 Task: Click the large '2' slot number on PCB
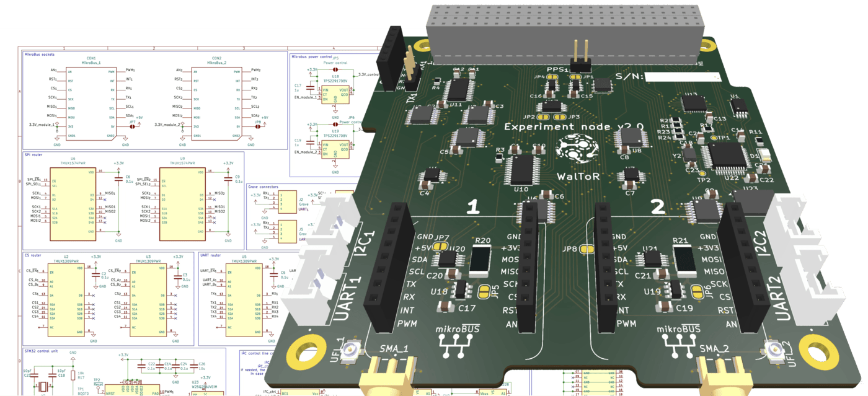[658, 206]
